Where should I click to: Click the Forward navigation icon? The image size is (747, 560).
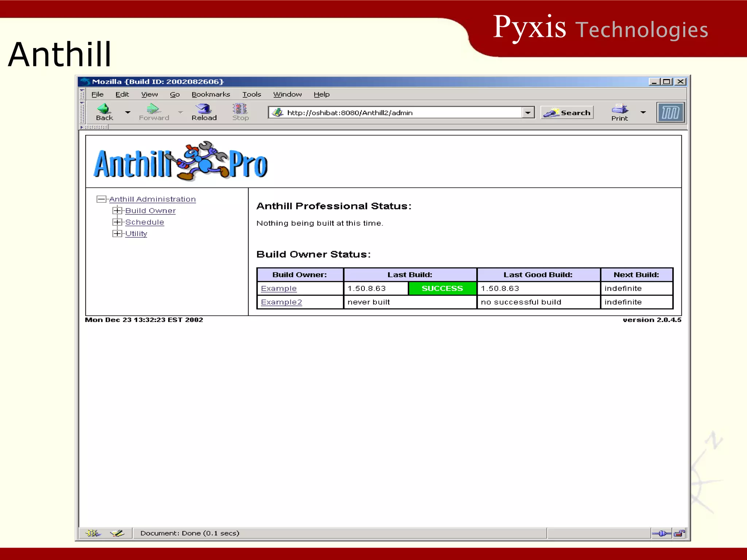(x=153, y=109)
